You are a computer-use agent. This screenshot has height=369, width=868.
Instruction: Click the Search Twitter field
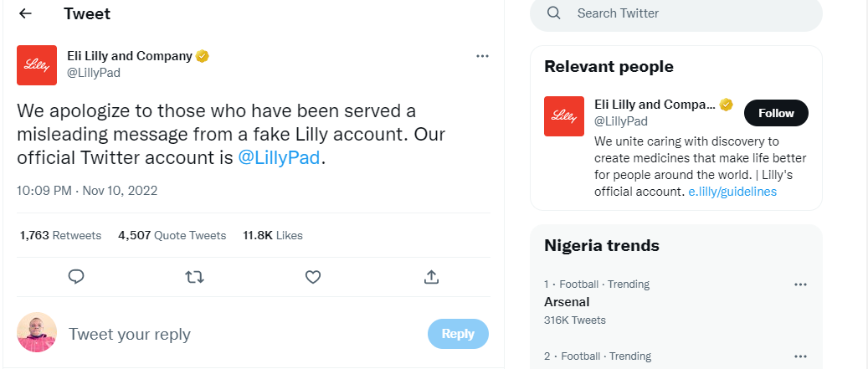[686, 13]
